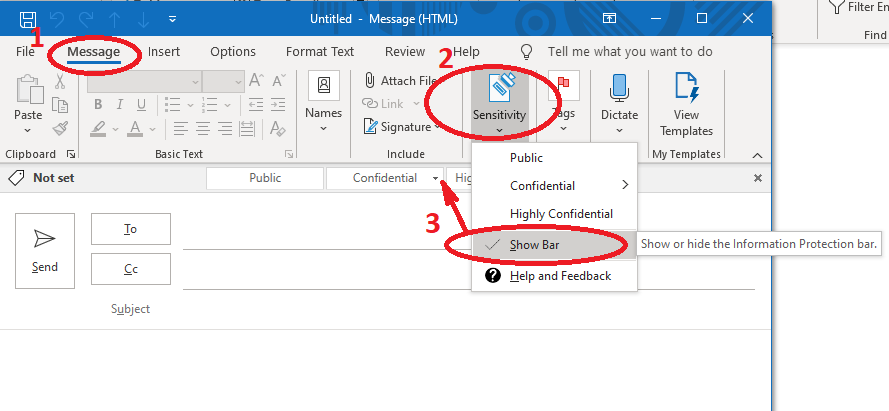Click Decrease Indent icon
889x411 pixels.
tap(256, 105)
